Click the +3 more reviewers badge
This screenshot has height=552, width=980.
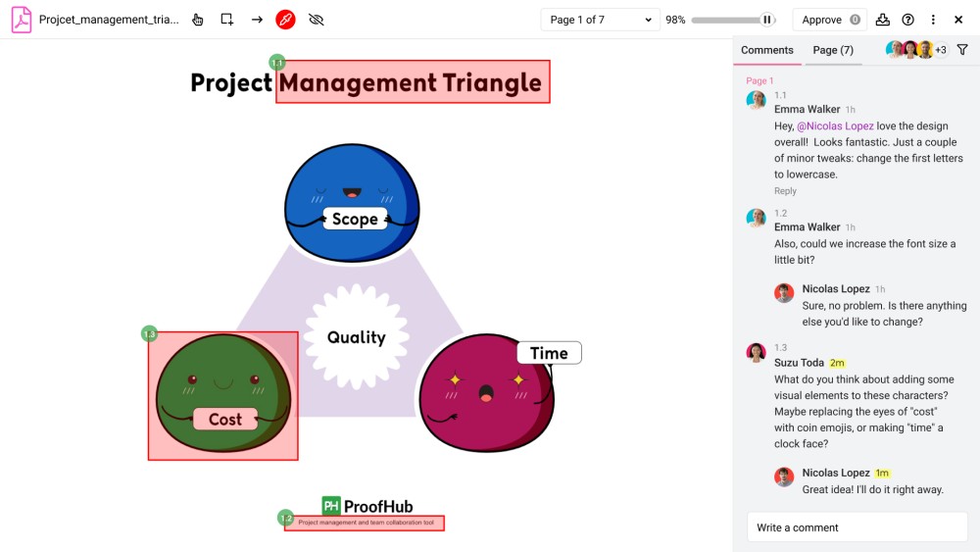941,50
